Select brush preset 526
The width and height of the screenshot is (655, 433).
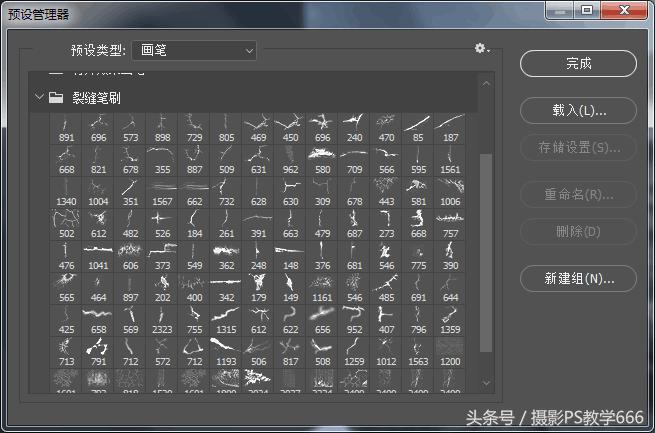coord(162,225)
